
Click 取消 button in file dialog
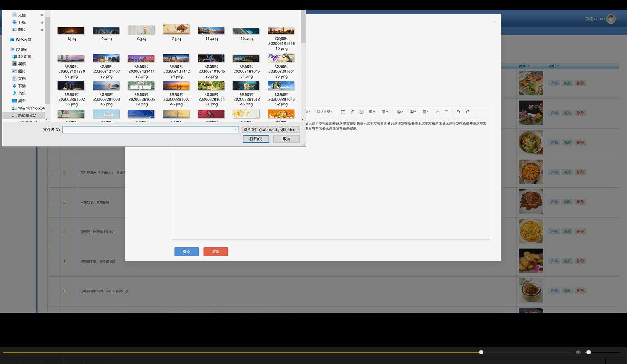tap(287, 139)
